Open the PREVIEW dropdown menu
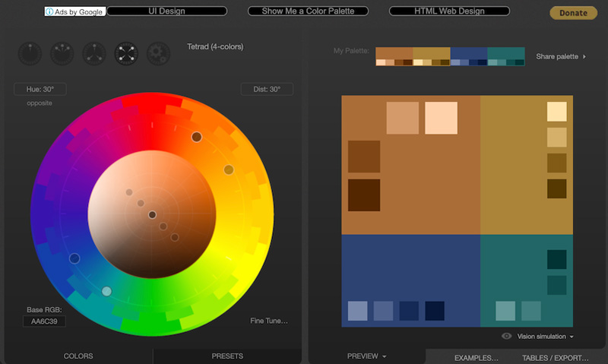The height and width of the screenshot is (364, 608). tap(367, 356)
